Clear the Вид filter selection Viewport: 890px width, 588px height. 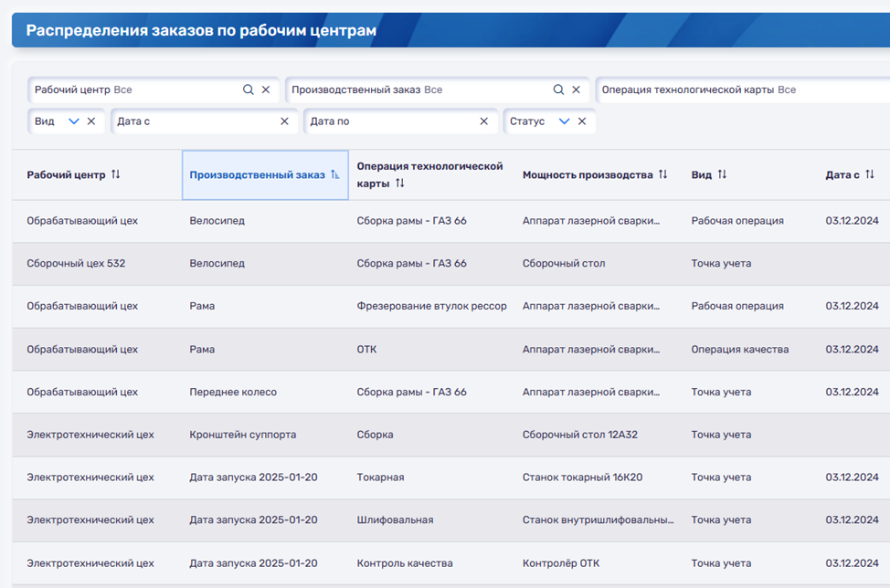[x=91, y=121]
